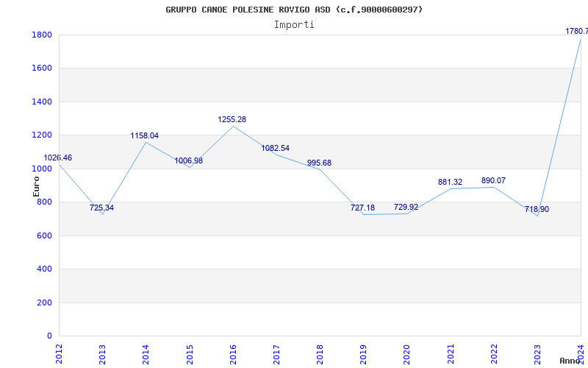Click the 200 y-axis tick label
Screen dimensions: 588x368
coord(45,302)
